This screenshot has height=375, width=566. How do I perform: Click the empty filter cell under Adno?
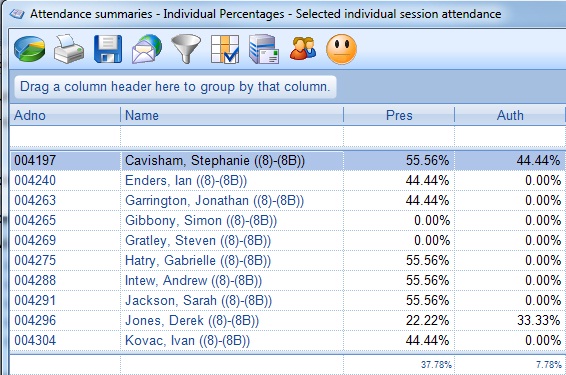[65, 136]
